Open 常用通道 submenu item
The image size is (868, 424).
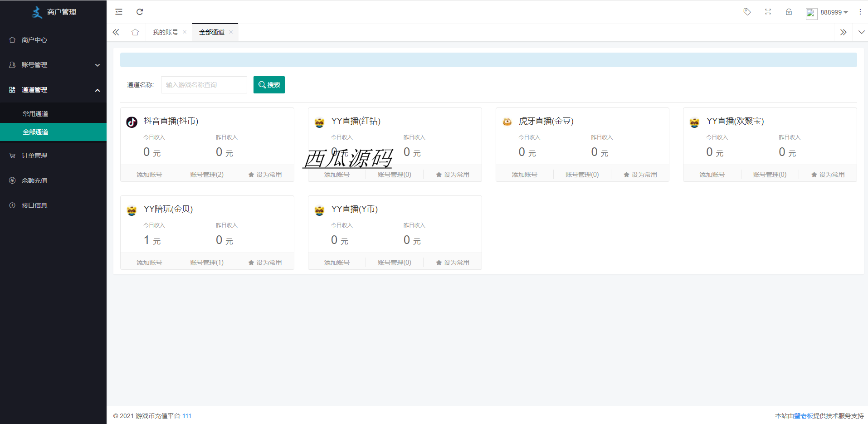(53, 114)
